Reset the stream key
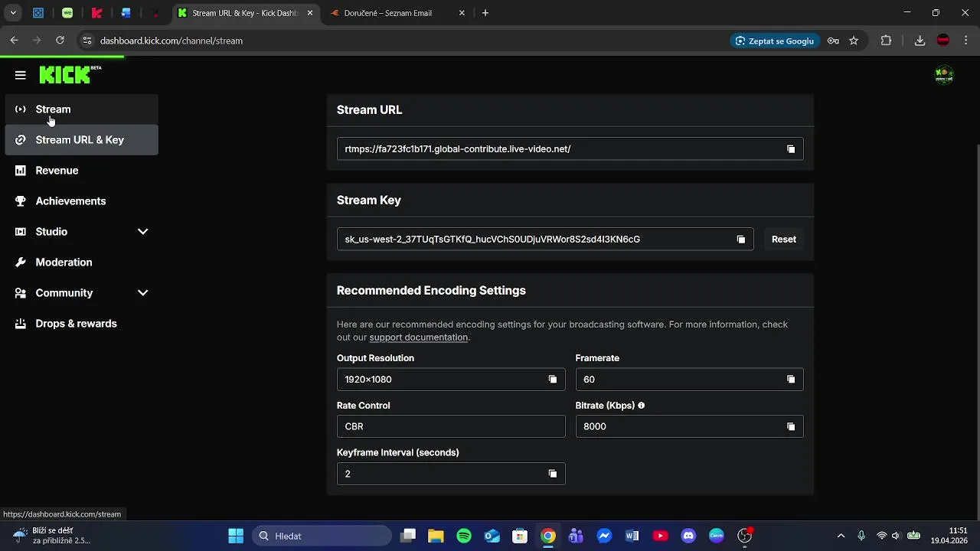Screen dimensions: 980x551 coord(783,240)
